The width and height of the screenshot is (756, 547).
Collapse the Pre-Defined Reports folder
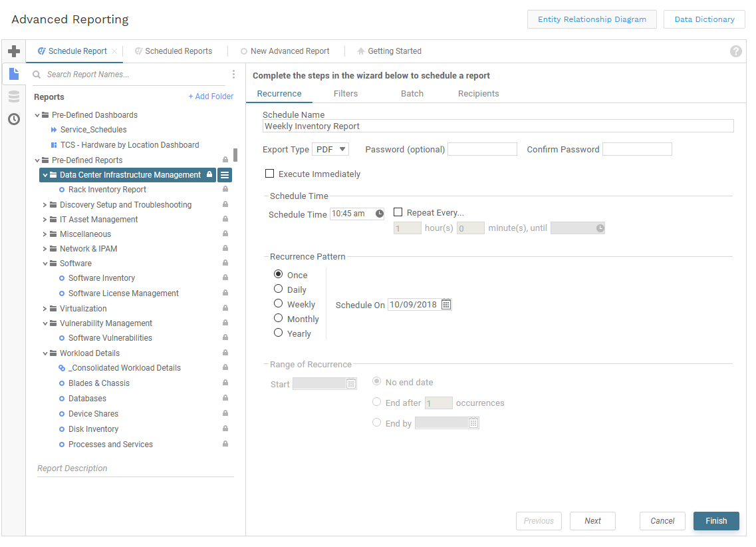37,160
